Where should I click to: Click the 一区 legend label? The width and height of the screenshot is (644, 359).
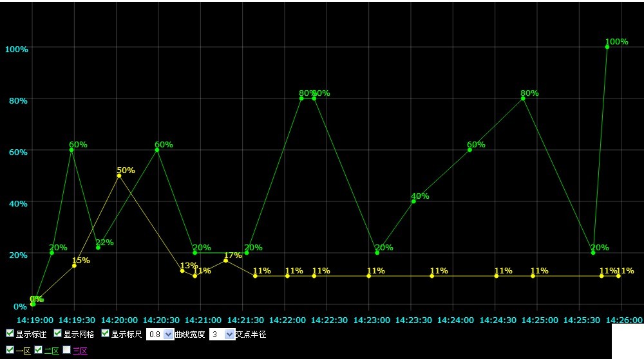pyautogui.click(x=23, y=351)
